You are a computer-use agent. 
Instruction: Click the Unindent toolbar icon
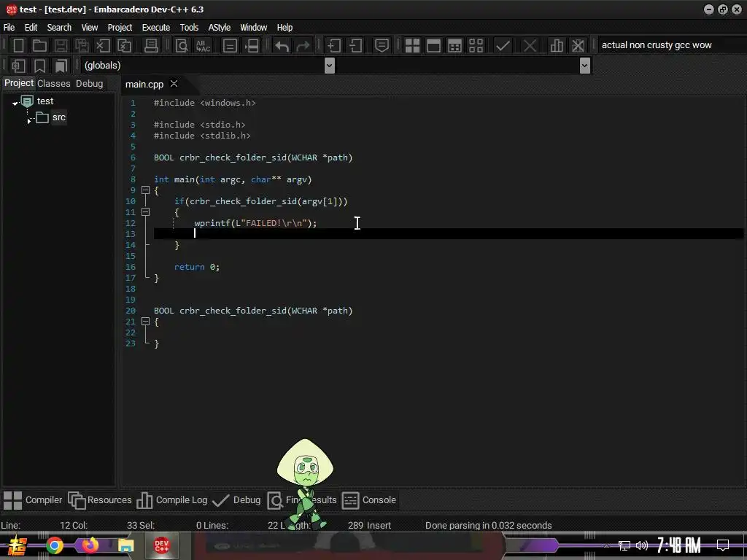(355, 46)
